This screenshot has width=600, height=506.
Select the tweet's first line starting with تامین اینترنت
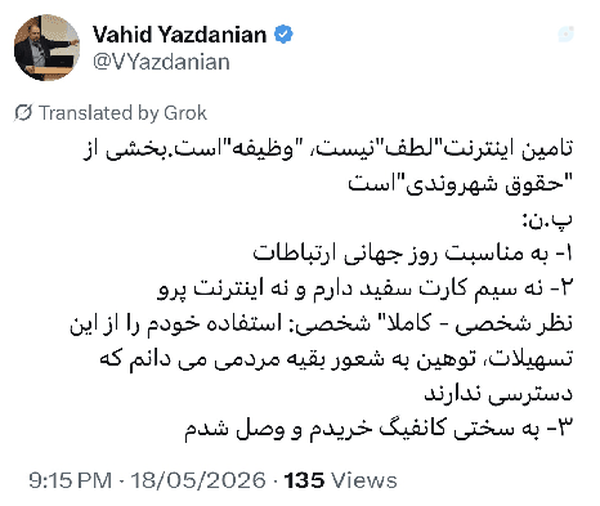click(x=328, y=149)
